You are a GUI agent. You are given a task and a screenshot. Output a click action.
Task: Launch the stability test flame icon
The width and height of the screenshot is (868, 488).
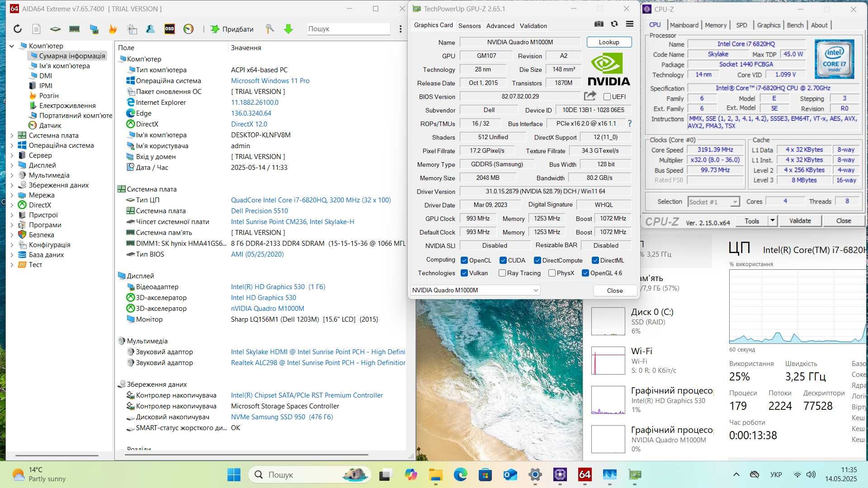(x=113, y=29)
